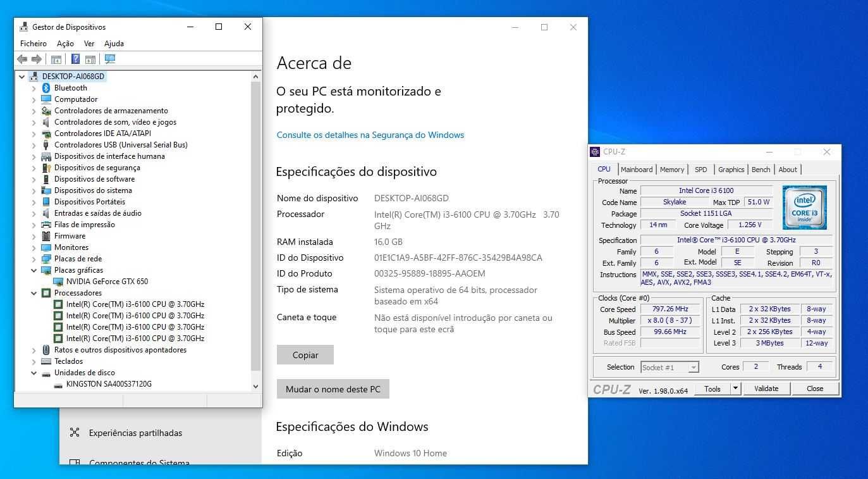Screen dimensions: 868x479
Task: Click Mudar o nome deste PC button
Action: (333, 389)
